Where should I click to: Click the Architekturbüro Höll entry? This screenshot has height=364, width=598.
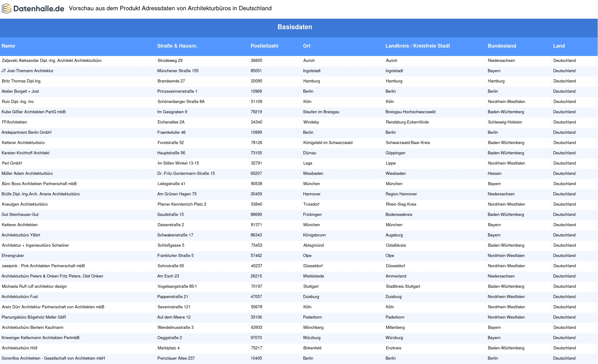tap(20, 348)
